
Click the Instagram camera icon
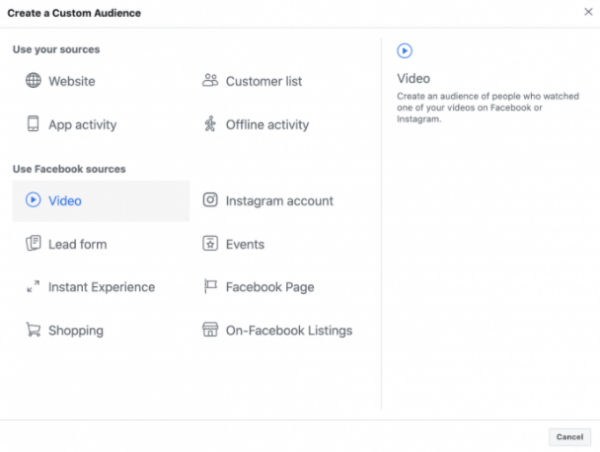(210, 200)
